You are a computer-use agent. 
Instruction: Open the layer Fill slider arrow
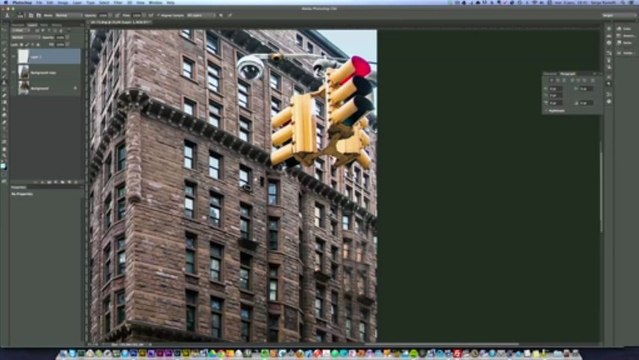coord(67,44)
